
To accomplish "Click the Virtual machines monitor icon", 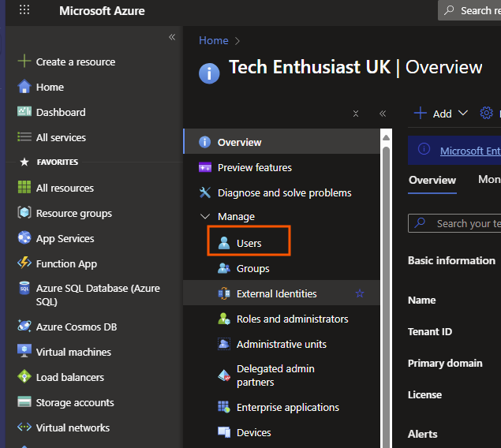I will pyautogui.click(x=24, y=351).
